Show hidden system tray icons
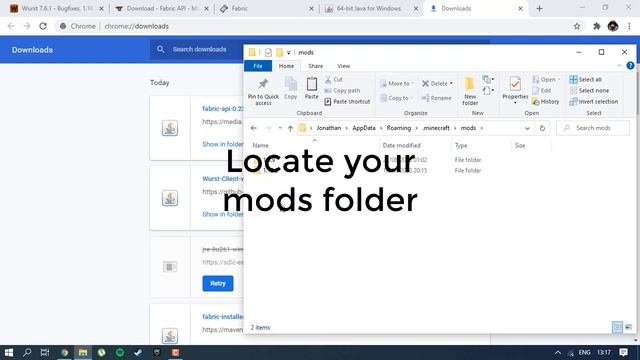Screen dimensions: 640x360 click(558, 352)
